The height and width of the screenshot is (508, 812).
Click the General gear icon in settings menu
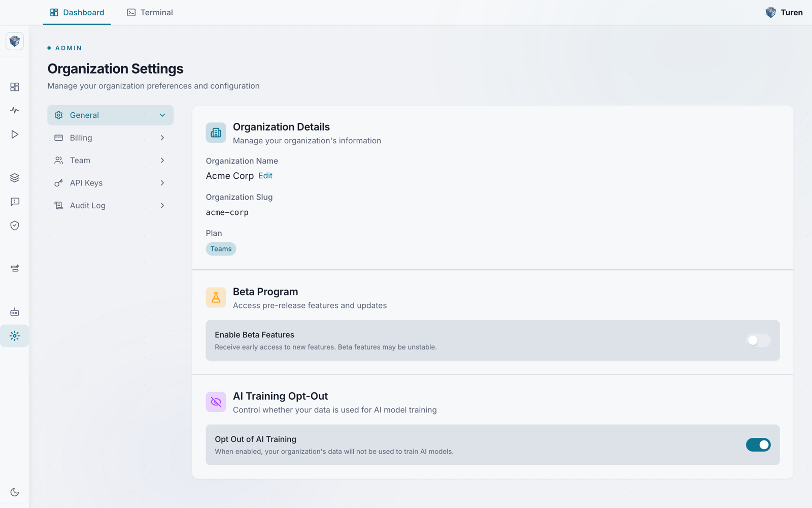59,115
